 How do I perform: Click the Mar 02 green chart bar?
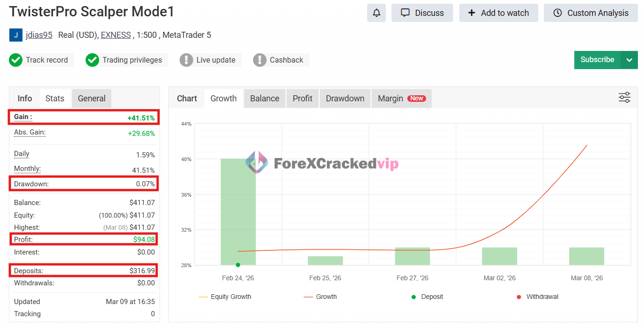click(x=499, y=256)
